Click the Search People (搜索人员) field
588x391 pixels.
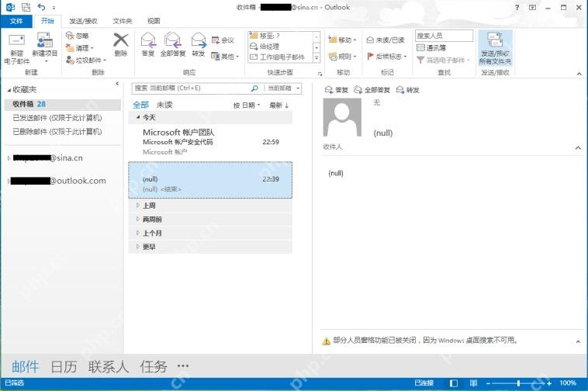pyautogui.click(x=444, y=36)
